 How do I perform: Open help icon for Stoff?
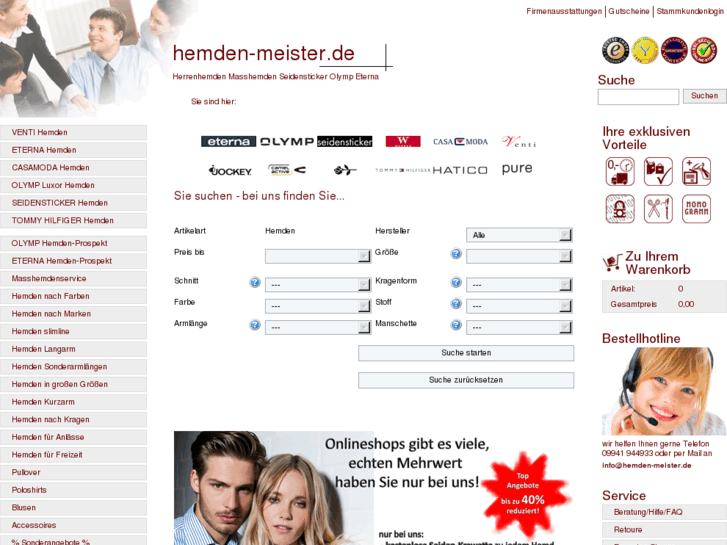456,303
